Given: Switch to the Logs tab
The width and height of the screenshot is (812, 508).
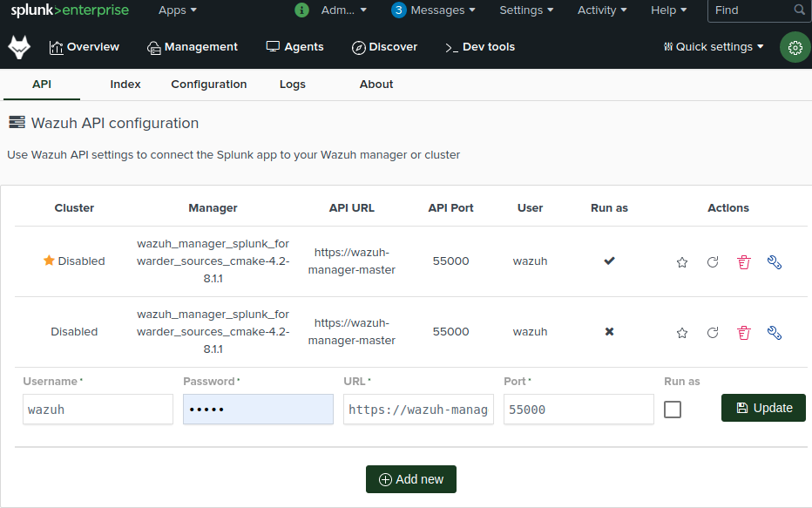Looking at the screenshot, I should [292, 85].
